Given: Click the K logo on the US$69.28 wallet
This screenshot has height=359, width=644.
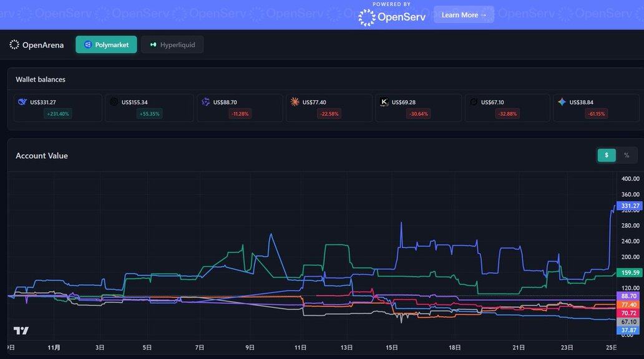Looking at the screenshot, I should 384,102.
